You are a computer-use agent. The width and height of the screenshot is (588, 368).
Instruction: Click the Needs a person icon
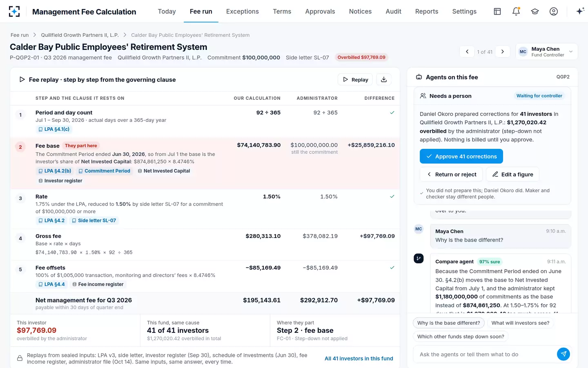[423, 96]
